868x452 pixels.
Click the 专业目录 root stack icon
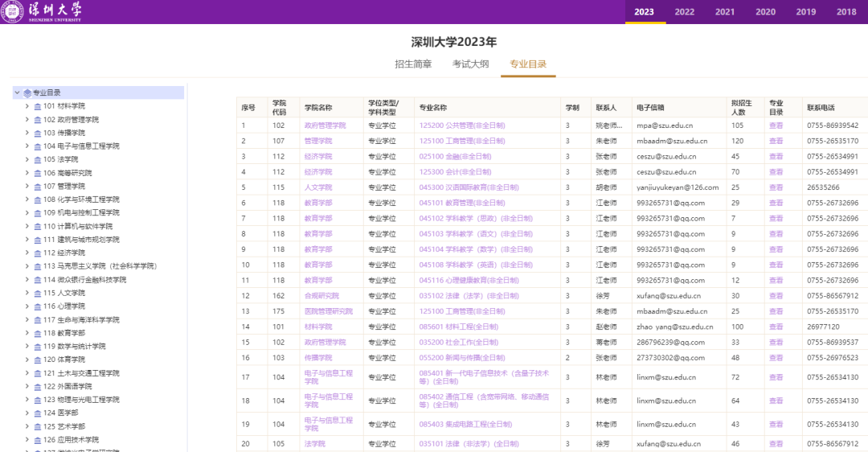point(27,93)
